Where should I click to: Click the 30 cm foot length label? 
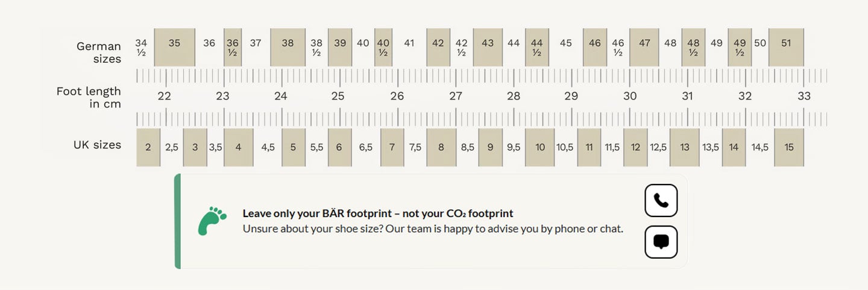pos(630,96)
